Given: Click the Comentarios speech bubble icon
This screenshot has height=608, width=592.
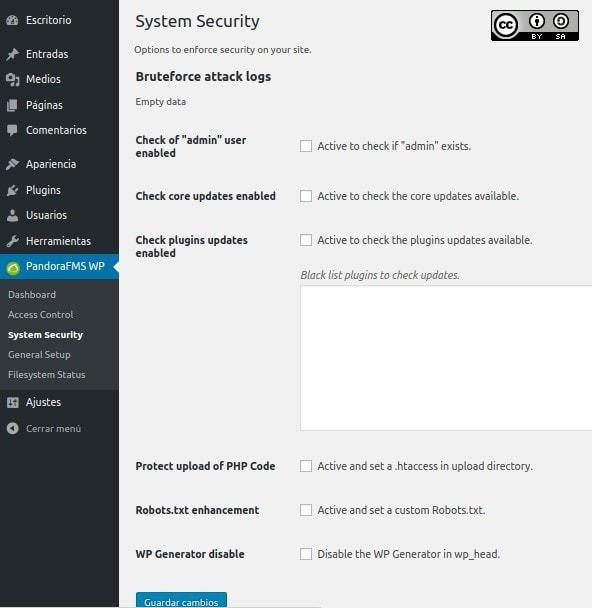Looking at the screenshot, I should (12, 130).
